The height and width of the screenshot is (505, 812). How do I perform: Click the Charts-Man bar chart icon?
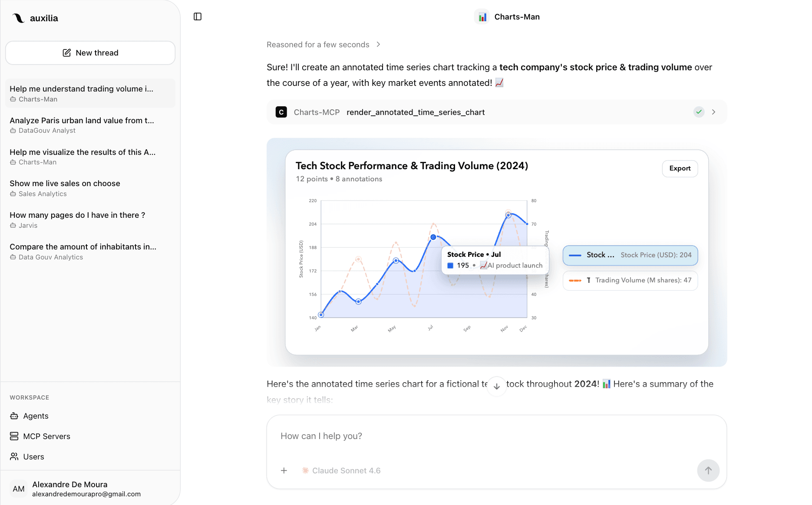482,17
